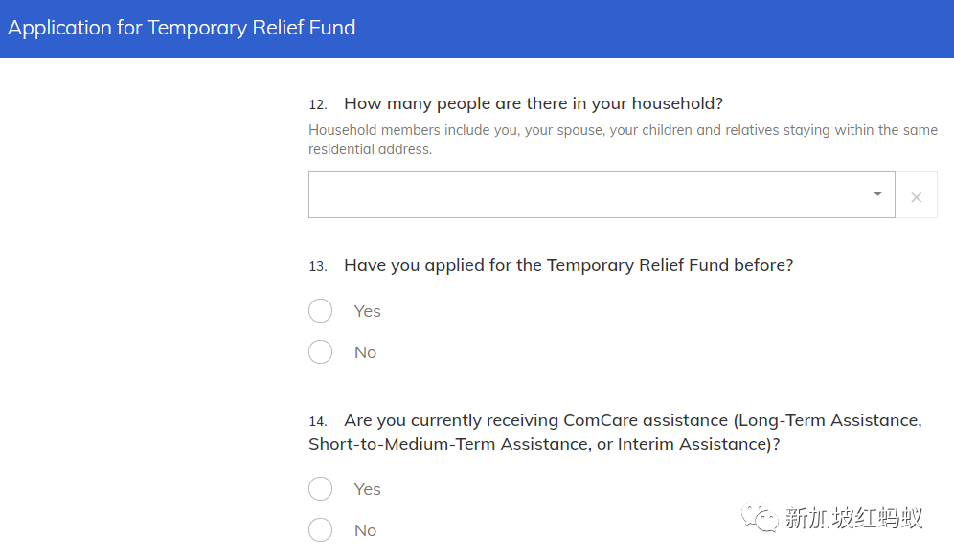Screen dimensions: 954x560
Task: Expand the household size dropdown arrow
Action: 877,194
